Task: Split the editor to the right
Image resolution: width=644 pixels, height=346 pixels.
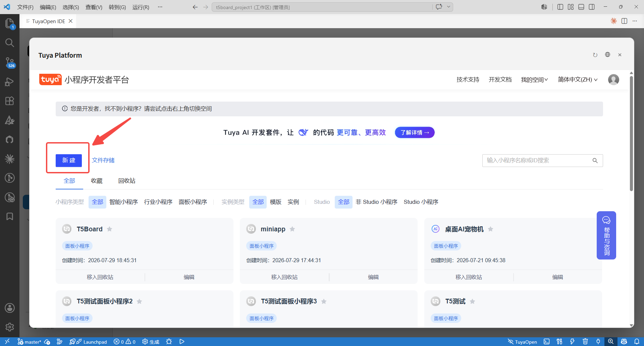Action: click(x=624, y=21)
